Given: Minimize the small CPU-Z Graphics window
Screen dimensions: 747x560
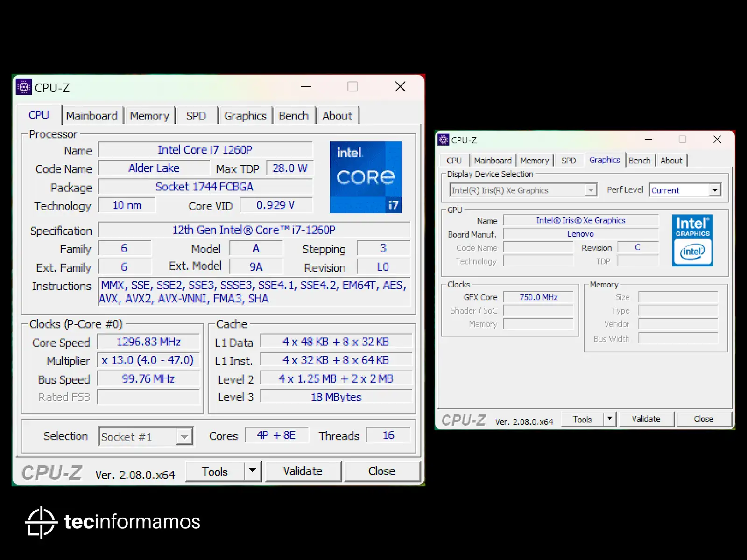Looking at the screenshot, I should click(x=648, y=140).
